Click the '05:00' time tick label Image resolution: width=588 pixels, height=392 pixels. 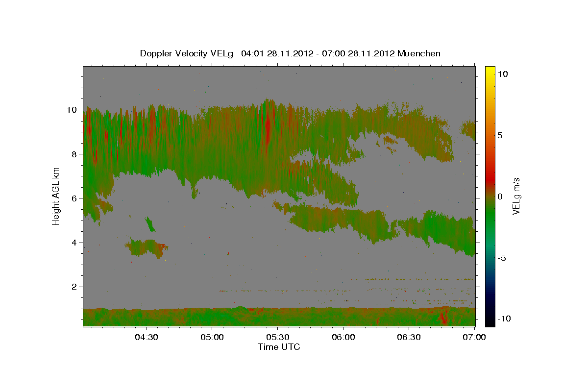click(212, 337)
